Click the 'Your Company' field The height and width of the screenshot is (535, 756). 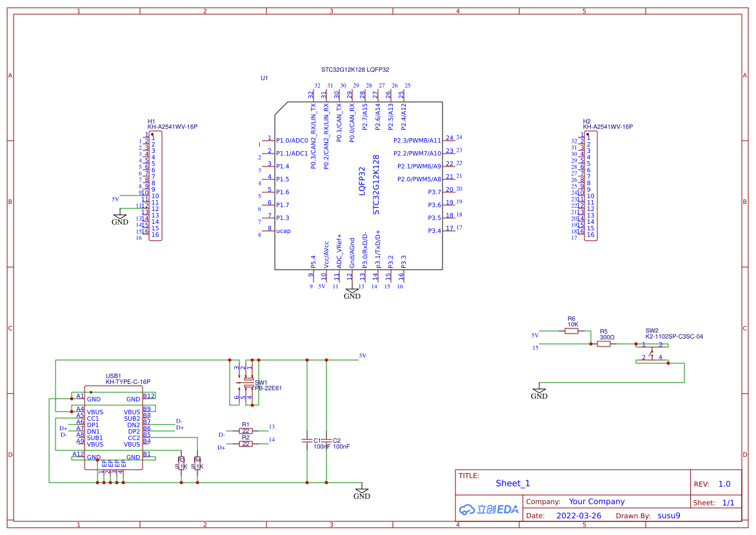(x=596, y=501)
